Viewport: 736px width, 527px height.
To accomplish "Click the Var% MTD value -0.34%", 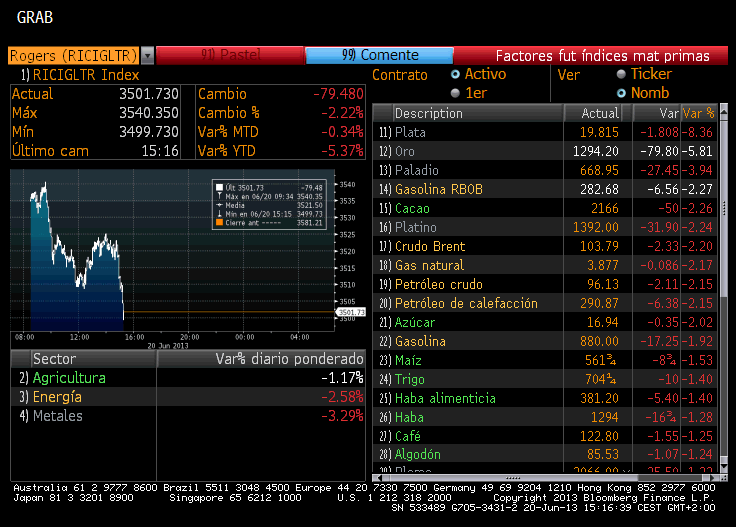I will (342, 132).
